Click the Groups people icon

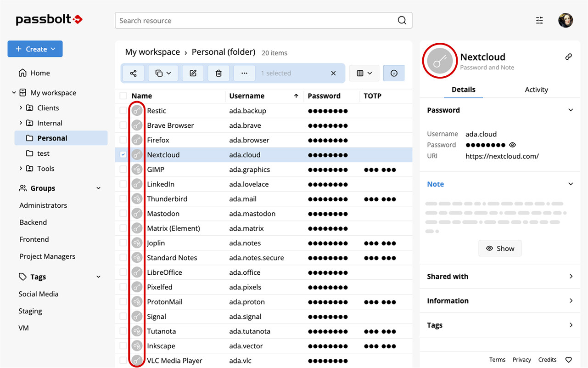click(x=22, y=188)
